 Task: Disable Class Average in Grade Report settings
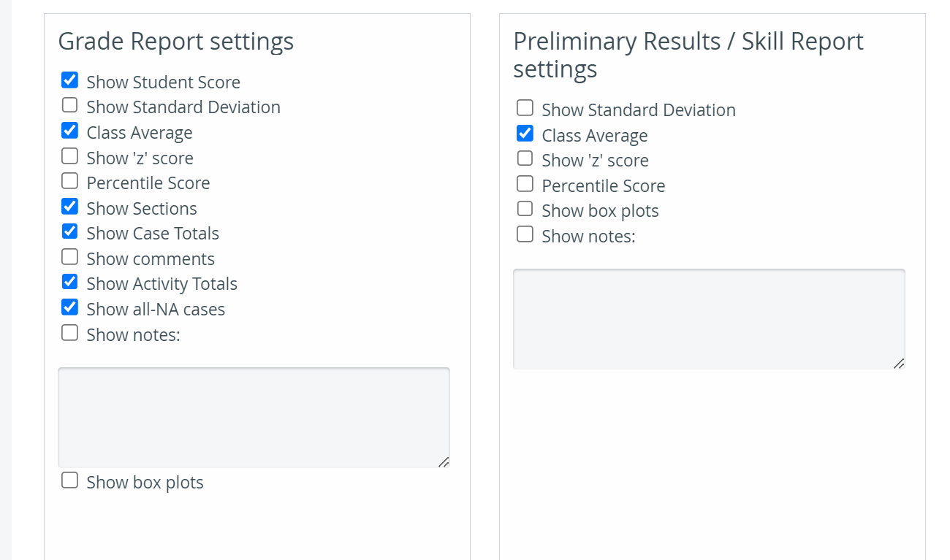(x=69, y=131)
